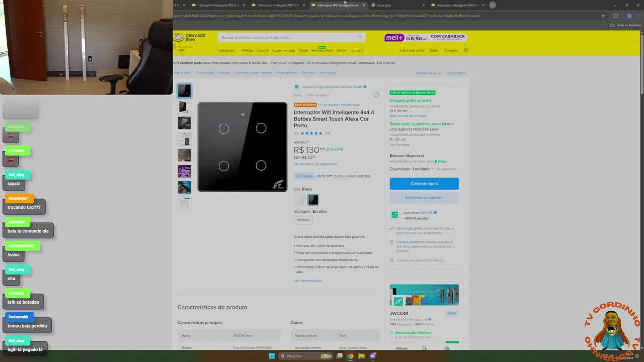Screen dimensions: 644x362
Task: Open Crie a sua conta link
Action: coord(412,50)
